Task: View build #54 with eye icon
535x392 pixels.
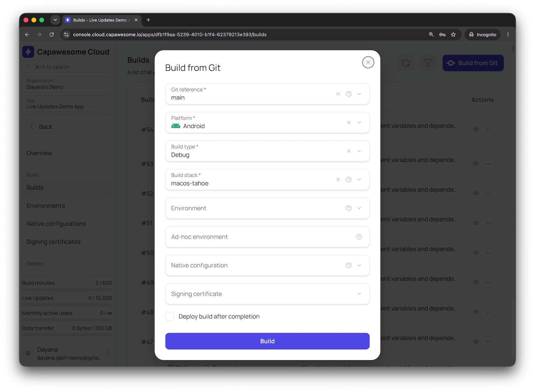Action: coord(476,129)
